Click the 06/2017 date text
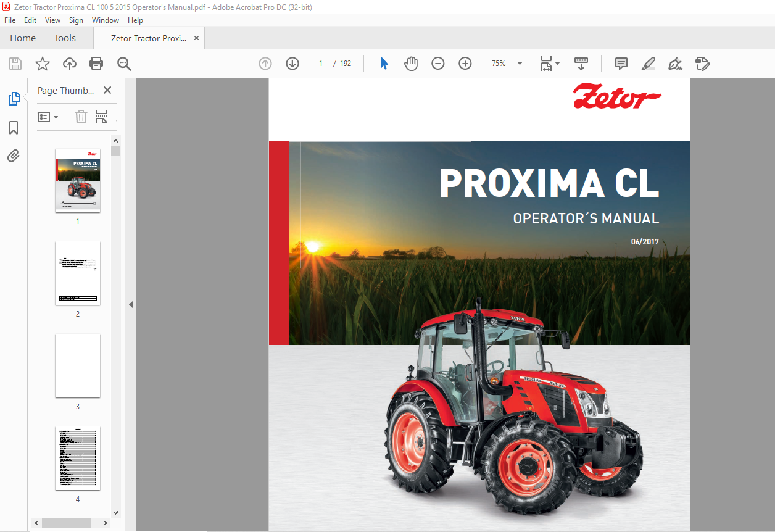This screenshot has height=532, width=775. (x=645, y=242)
